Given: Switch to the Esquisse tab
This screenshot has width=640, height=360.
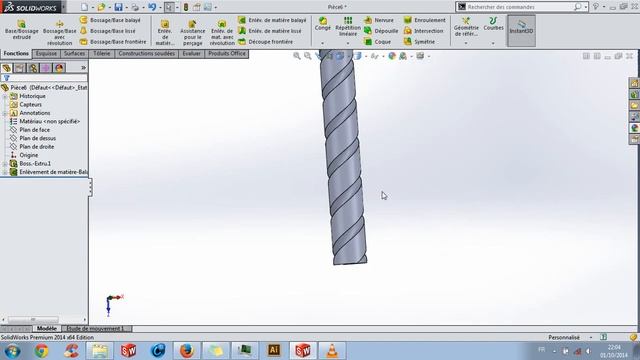Looking at the screenshot, I should (46, 53).
